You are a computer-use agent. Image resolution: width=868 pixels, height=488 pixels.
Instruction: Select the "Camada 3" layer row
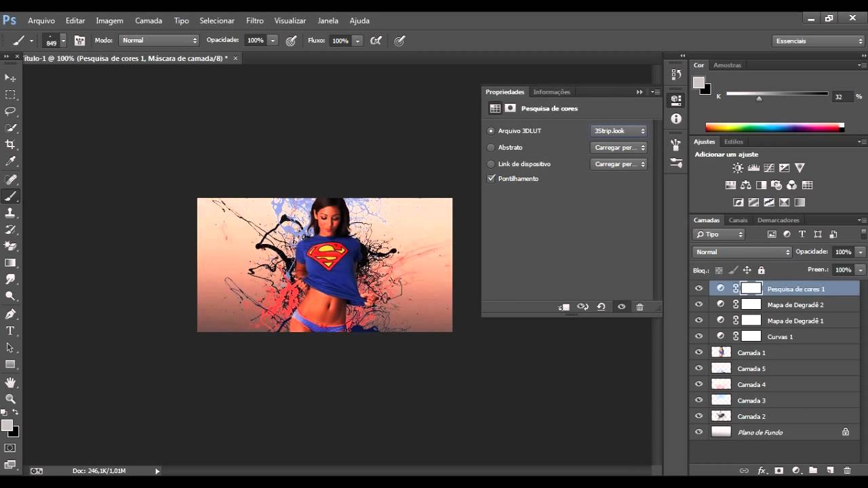coord(775,401)
